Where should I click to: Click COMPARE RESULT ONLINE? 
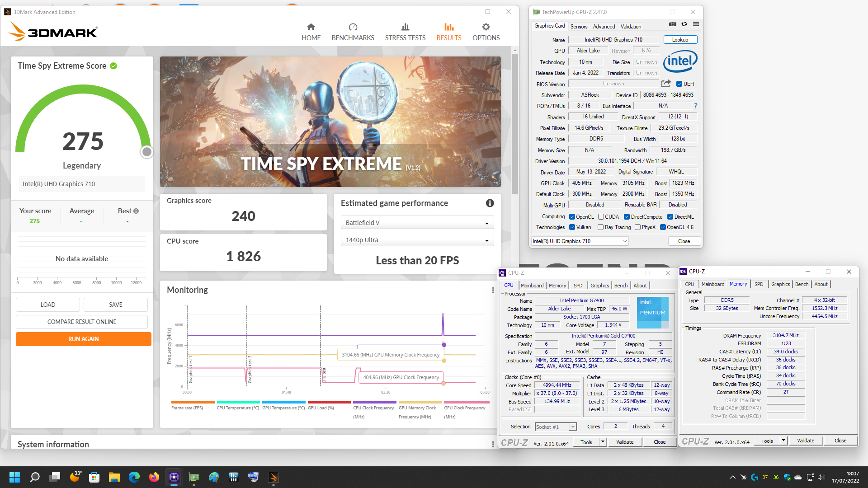[x=82, y=322]
